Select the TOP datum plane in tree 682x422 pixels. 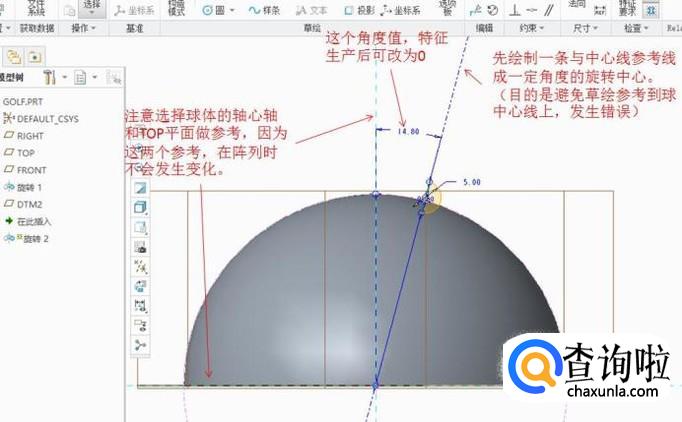[25, 153]
